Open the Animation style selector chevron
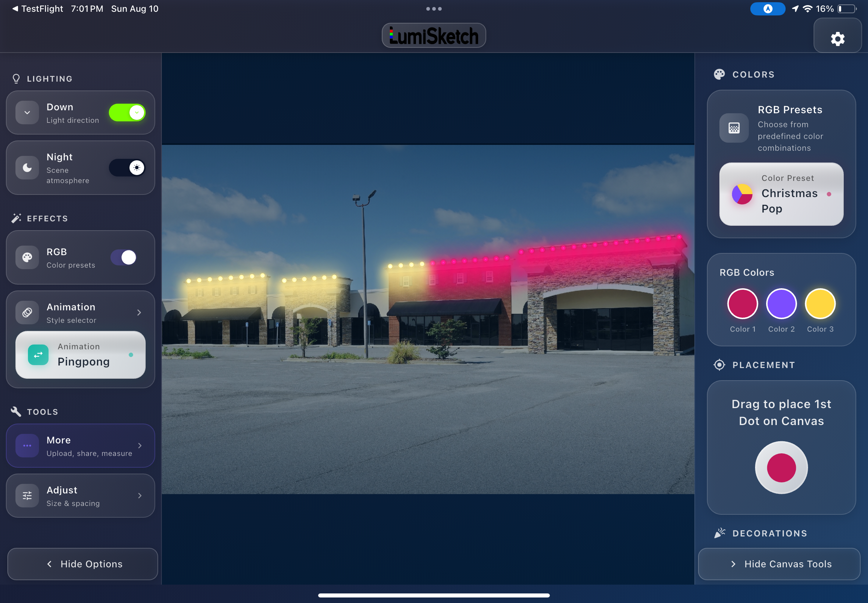This screenshot has height=603, width=868. click(x=139, y=312)
